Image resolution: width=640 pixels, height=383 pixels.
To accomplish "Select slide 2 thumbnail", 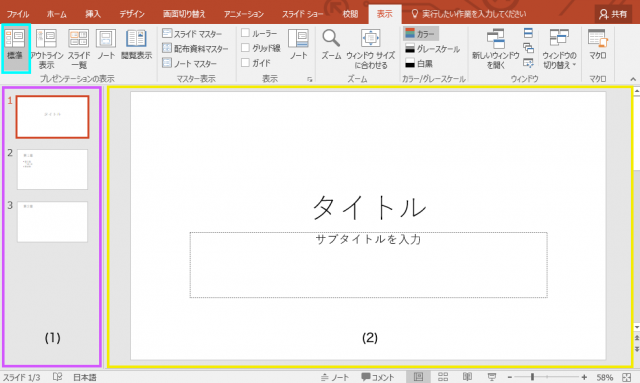I will click(x=53, y=169).
